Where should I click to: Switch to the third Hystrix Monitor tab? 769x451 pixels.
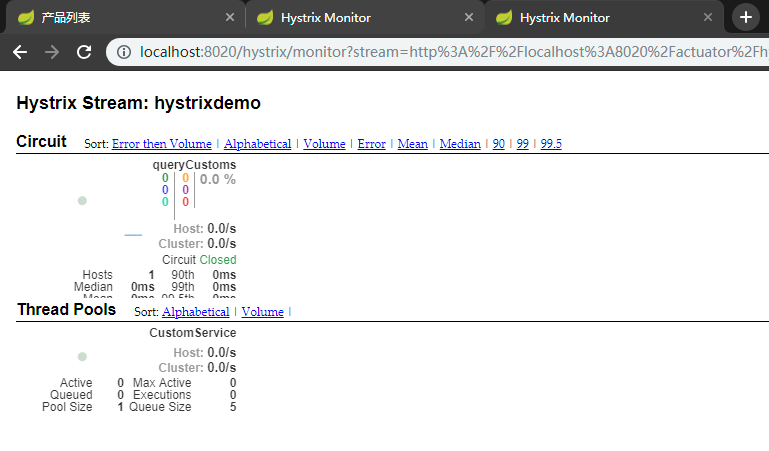[x=600, y=18]
